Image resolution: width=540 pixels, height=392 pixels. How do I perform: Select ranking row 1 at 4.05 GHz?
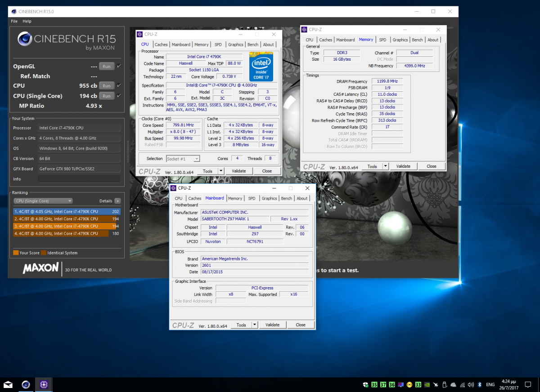point(67,211)
